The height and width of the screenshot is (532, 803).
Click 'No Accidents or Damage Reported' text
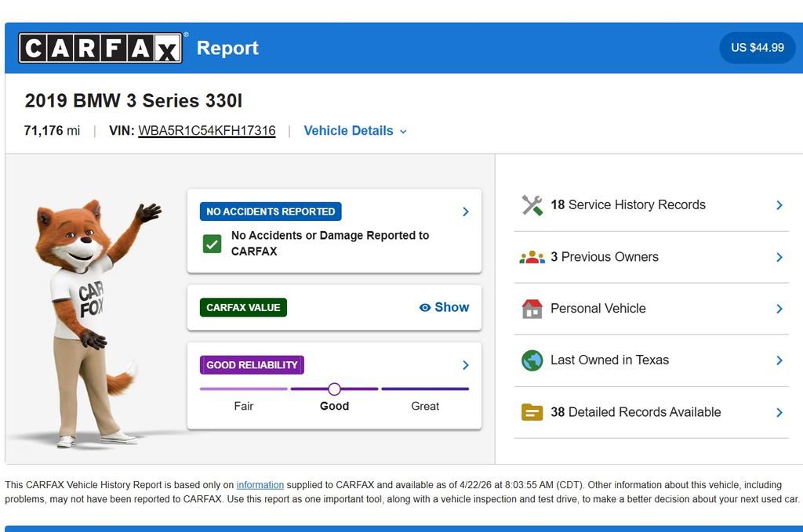[330, 244]
